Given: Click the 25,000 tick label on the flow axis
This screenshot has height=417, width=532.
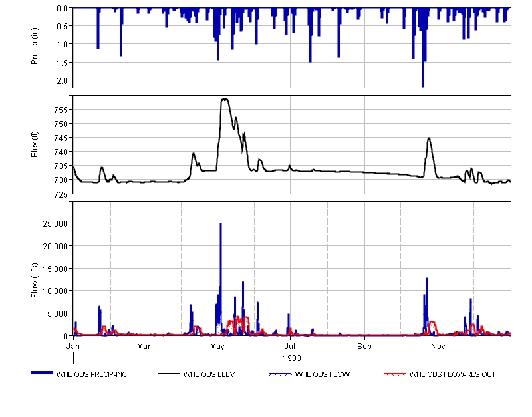Looking at the screenshot, I should coord(54,223).
